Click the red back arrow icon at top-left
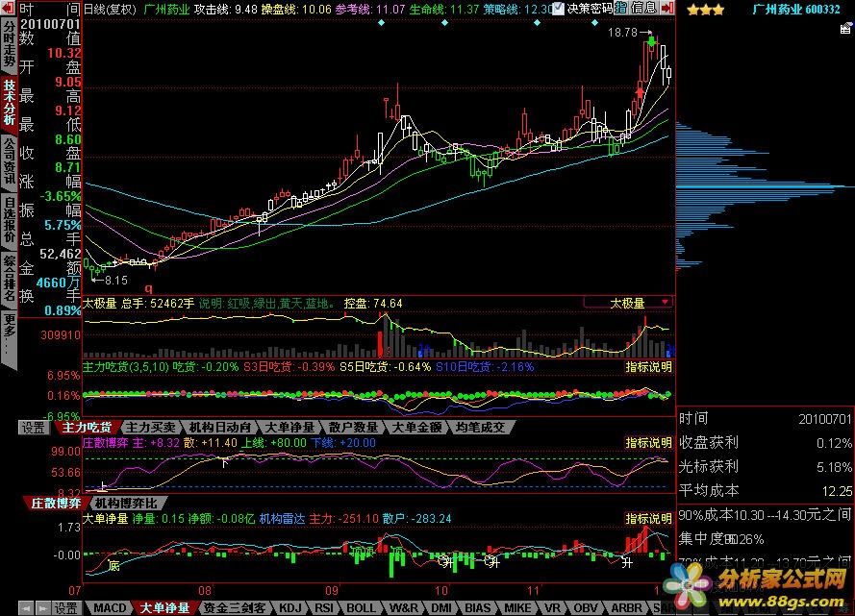Image resolution: width=855 pixels, height=616 pixels. click(x=9, y=9)
